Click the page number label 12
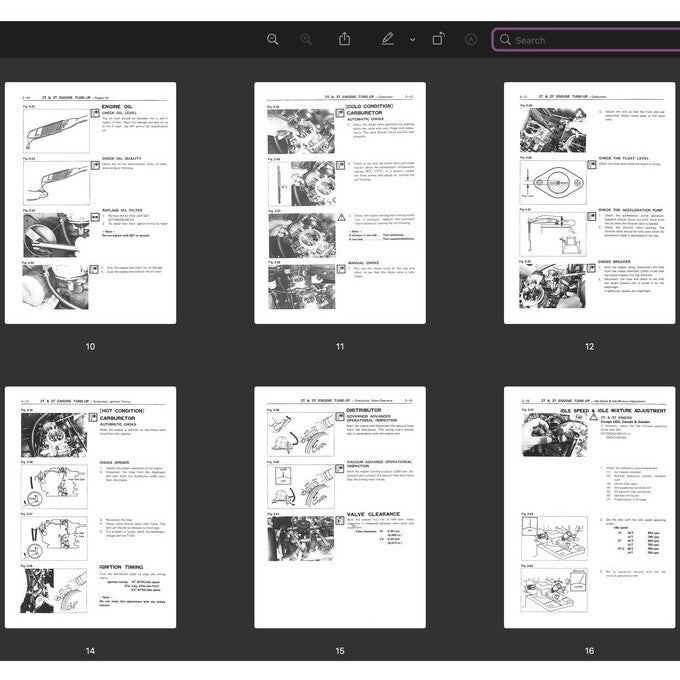Viewport: 680px width, 680px height. coord(590,347)
